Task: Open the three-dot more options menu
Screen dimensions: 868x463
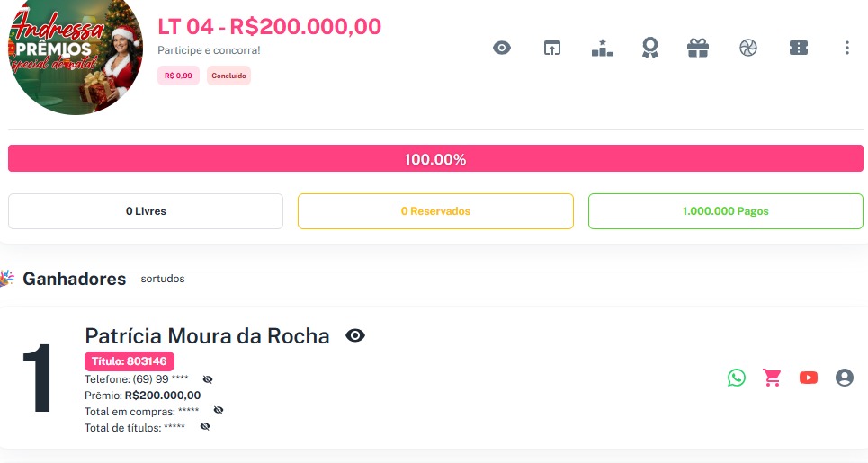Action: tap(846, 48)
